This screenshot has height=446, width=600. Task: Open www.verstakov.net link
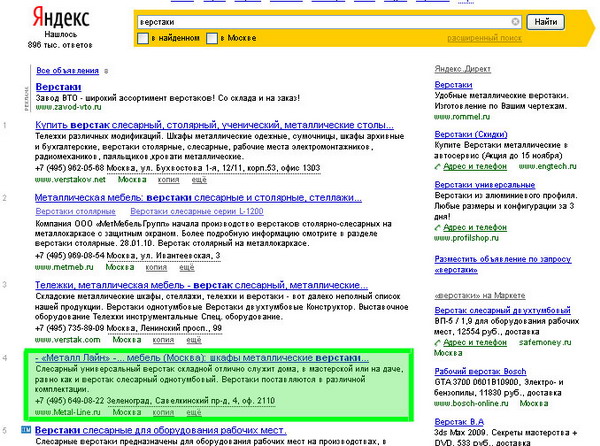click(70, 179)
